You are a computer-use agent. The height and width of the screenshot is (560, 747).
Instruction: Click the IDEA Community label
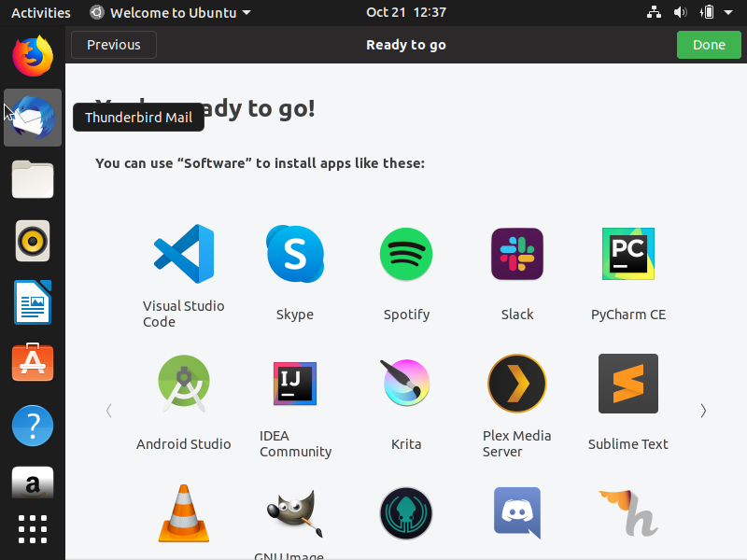295,444
